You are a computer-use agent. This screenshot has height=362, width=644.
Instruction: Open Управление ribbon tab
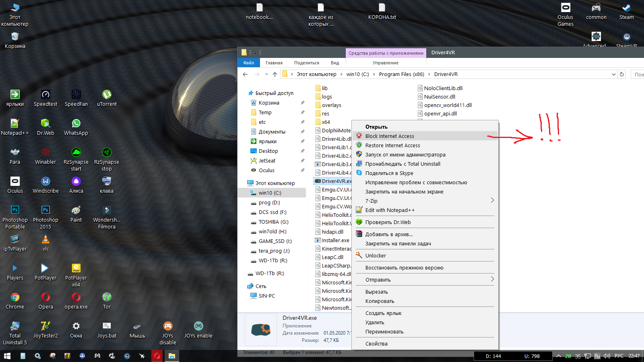pyautogui.click(x=385, y=63)
